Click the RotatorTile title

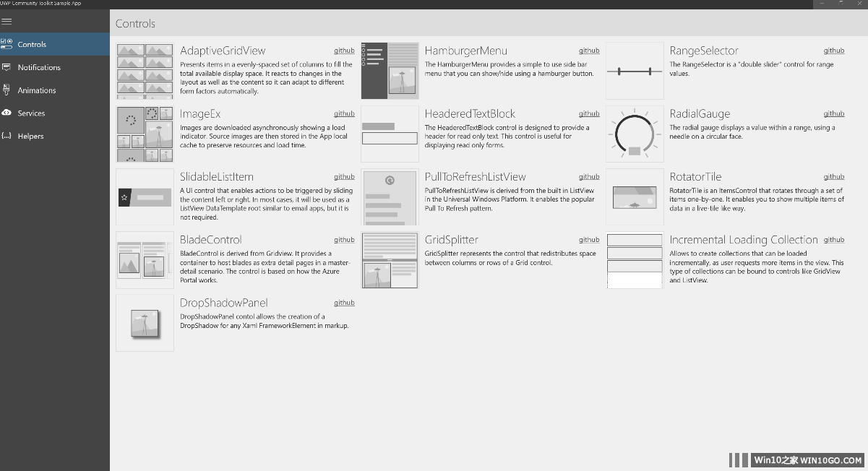(x=695, y=176)
